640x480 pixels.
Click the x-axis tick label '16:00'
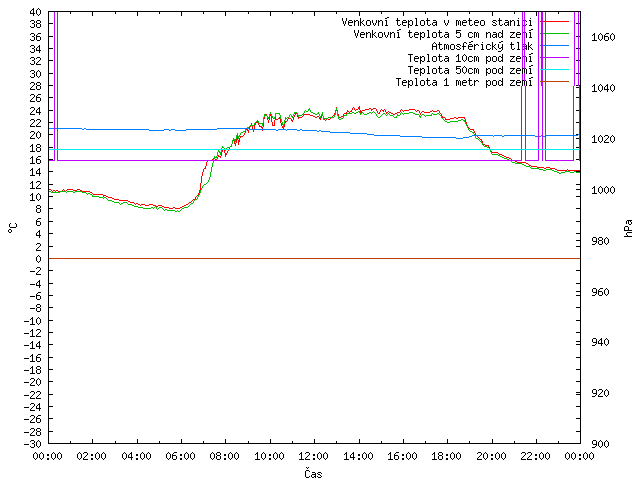tap(402, 456)
